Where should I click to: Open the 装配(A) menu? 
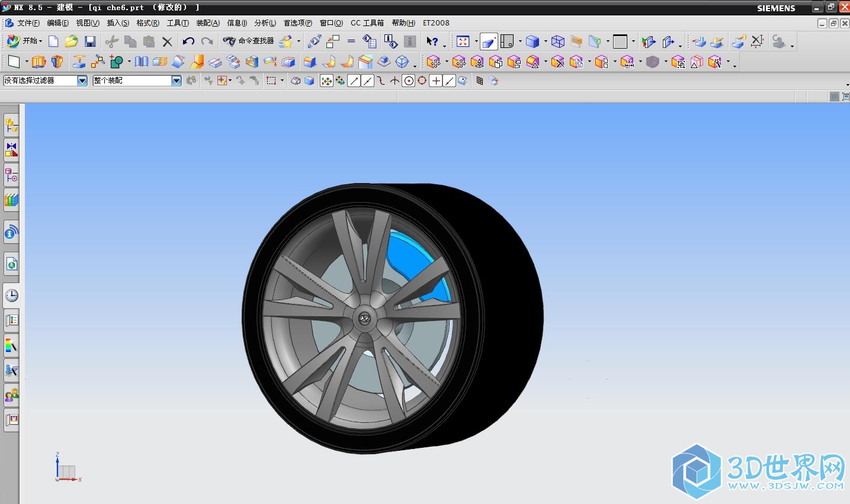[x=208, y=23]
